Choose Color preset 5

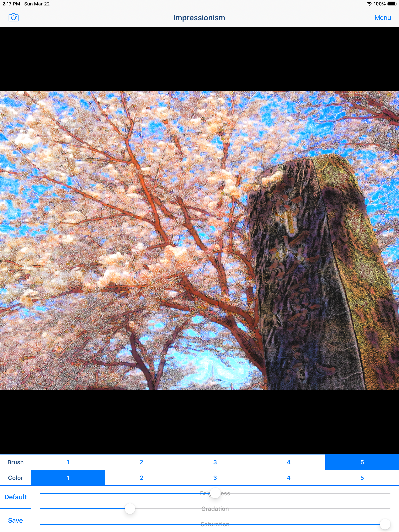click(x=362, y=478)
